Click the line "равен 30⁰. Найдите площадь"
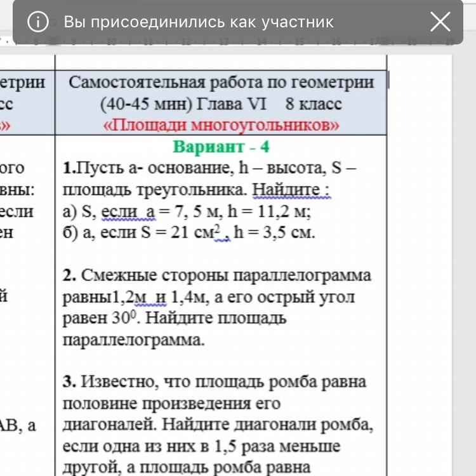The image size is (476, 476). tap(175, 318)
